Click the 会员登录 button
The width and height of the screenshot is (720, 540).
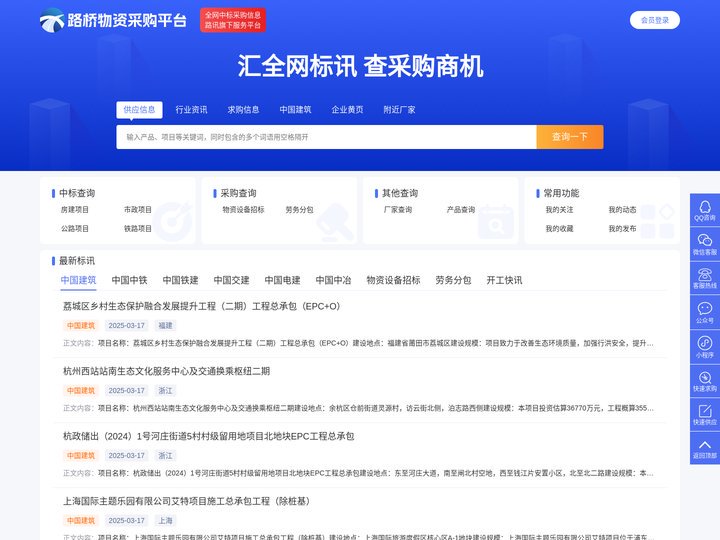tap(655, 20)
